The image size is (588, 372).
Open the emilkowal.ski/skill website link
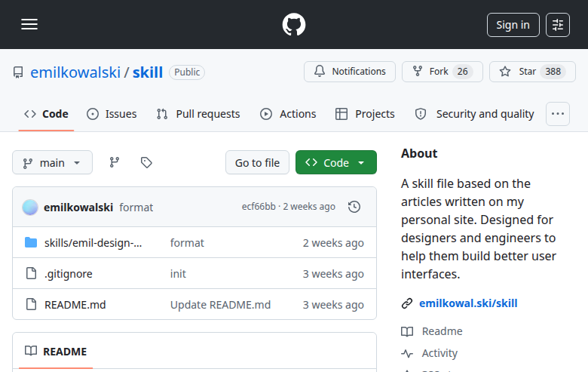[468, 303]
